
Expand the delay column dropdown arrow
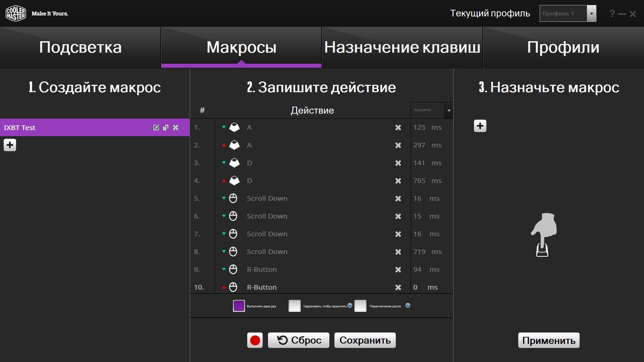pyautogui.click(x=449, y=110)
